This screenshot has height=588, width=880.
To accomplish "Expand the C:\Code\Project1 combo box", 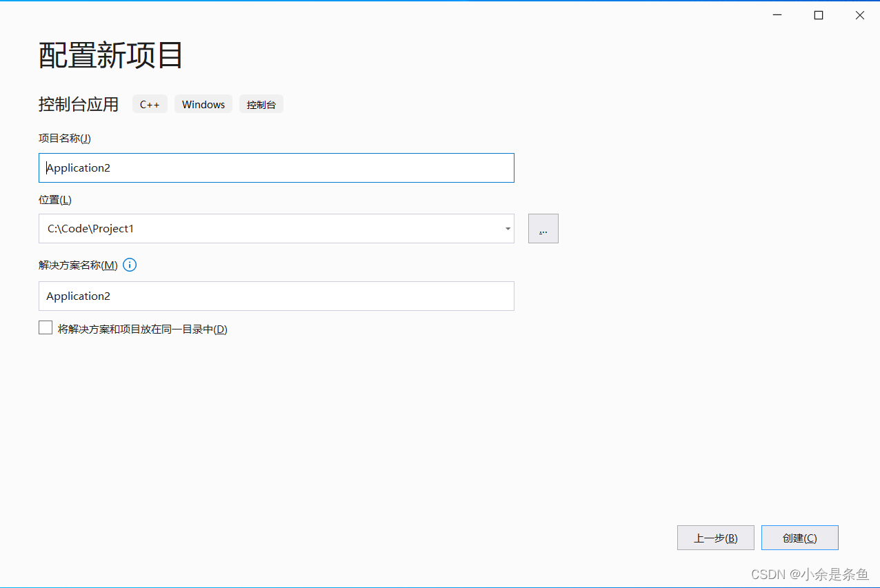I will point(276,228).
